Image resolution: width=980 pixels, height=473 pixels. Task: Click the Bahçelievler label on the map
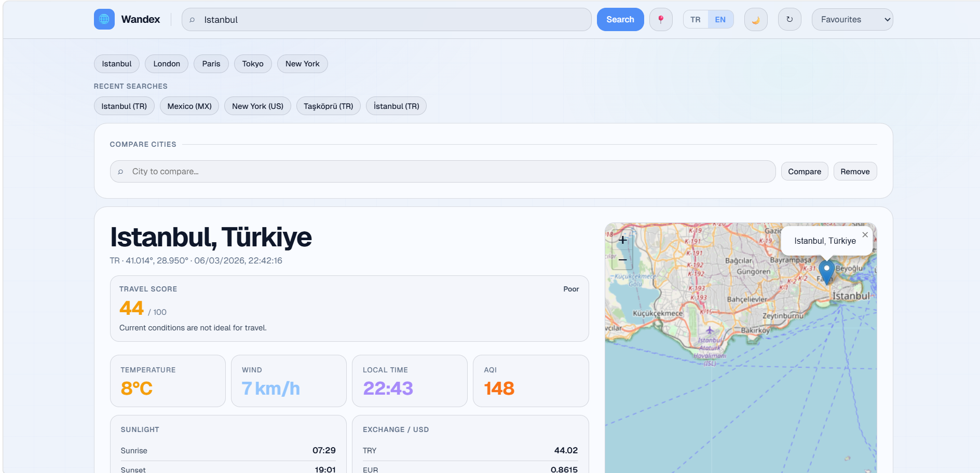(x=747, y=300)
